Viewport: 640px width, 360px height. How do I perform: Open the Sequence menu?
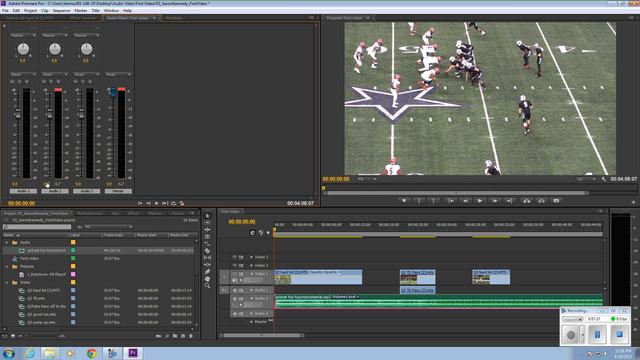click(x=61, y=11)
